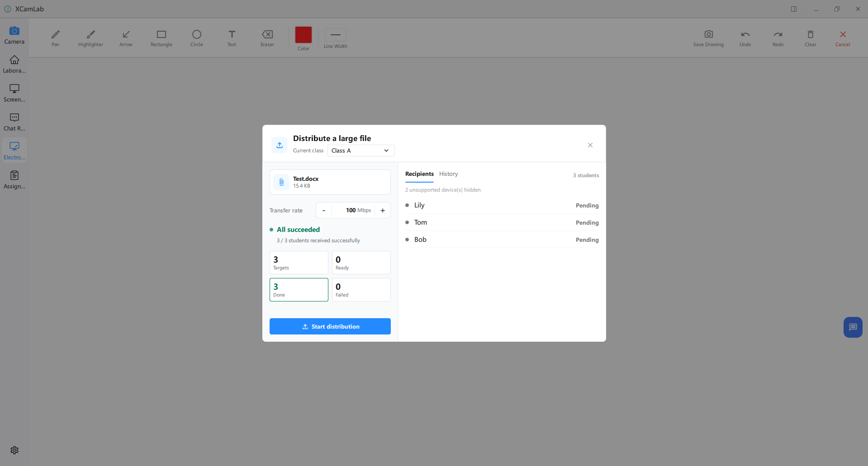
Task: Expand the Current class dropdown
Action: click(x=361, y=151)
